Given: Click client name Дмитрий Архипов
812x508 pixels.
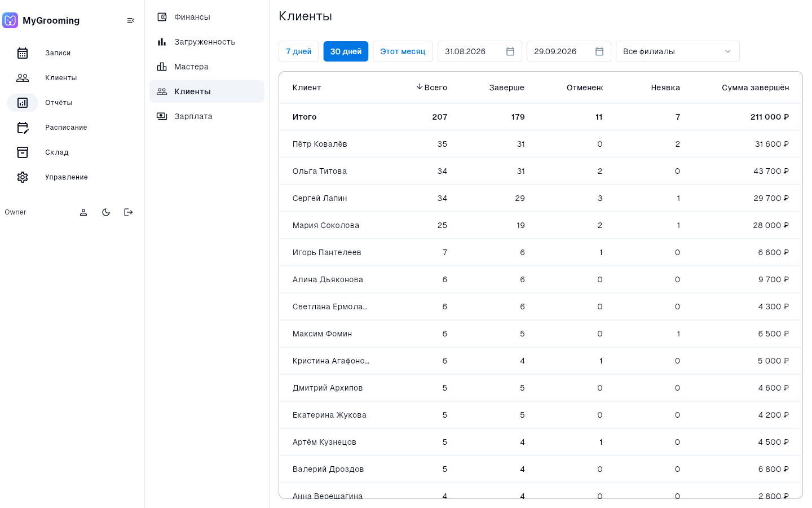Looking at the screenshot, I should (328, 388).
